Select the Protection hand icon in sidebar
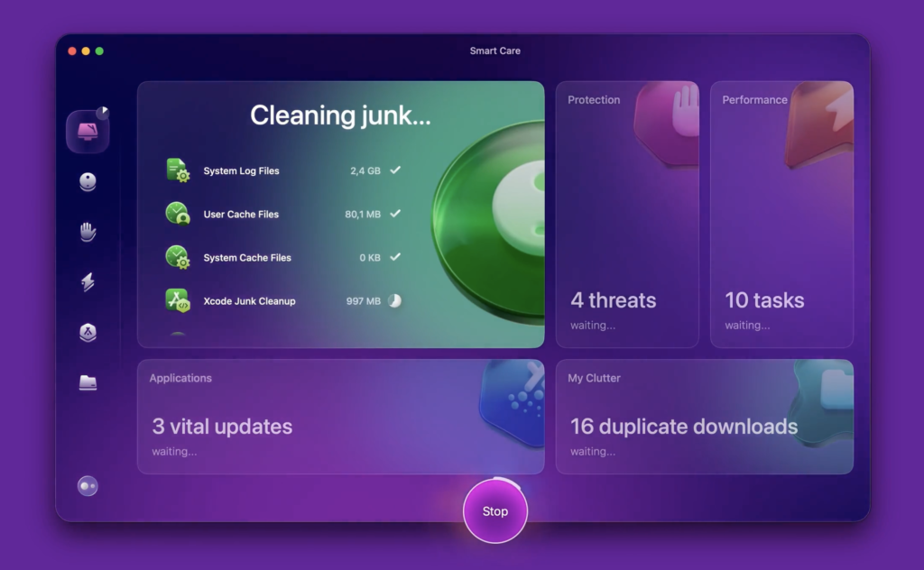This screenshot has width=924, height=570. (88, 232)
